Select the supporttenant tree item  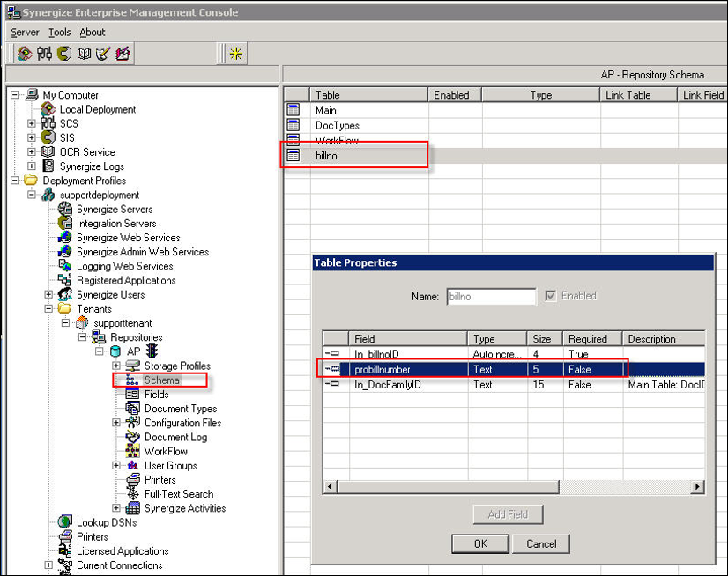tap(123, 323)
